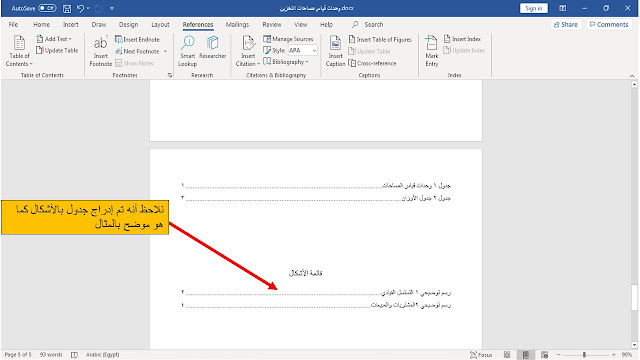Open the citation Style APA combo box

click(302, 50)
